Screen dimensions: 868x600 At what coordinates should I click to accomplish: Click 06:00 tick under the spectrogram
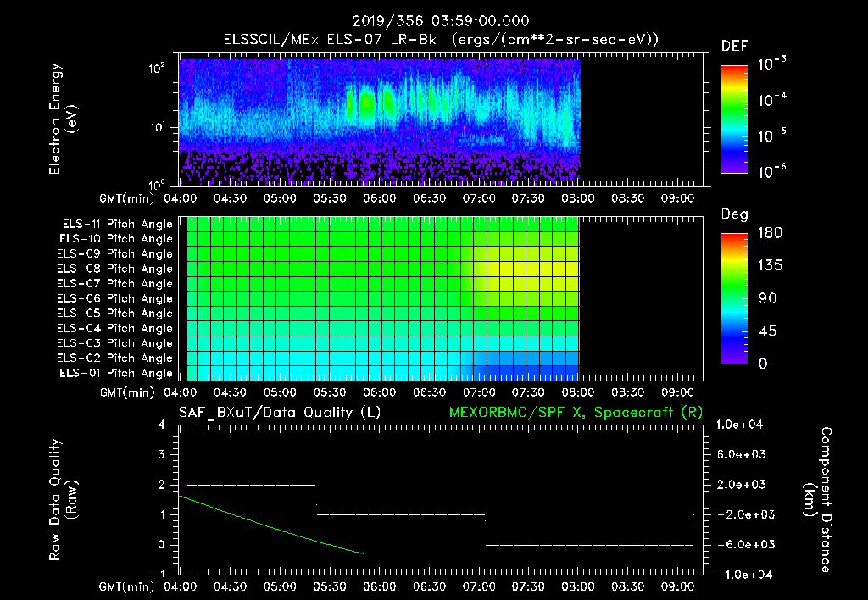coord(379,198)
